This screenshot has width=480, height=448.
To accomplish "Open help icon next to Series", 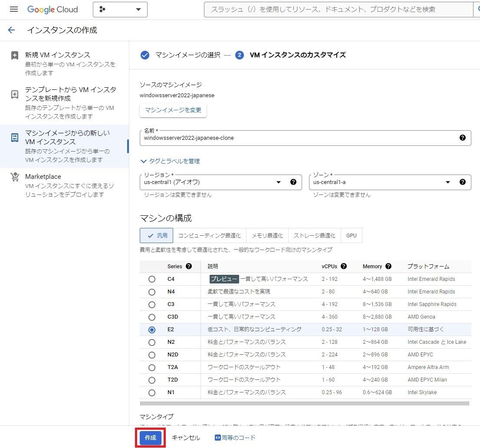I will (x=189, y=266).
